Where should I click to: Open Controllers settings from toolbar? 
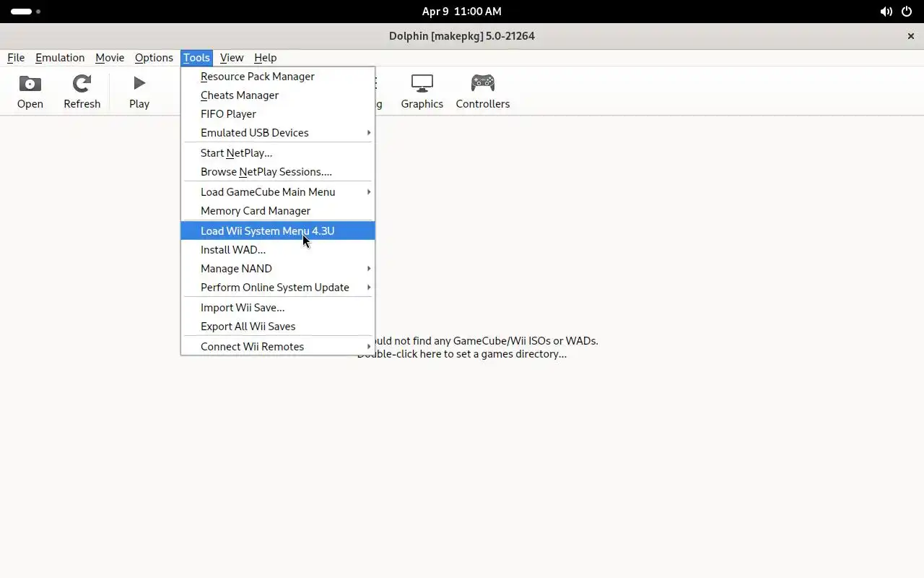pyautogui.click(x=483, y=92)
